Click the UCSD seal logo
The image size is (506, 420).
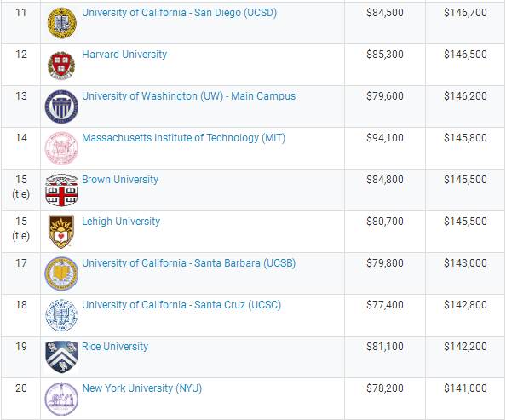point(61,23)
